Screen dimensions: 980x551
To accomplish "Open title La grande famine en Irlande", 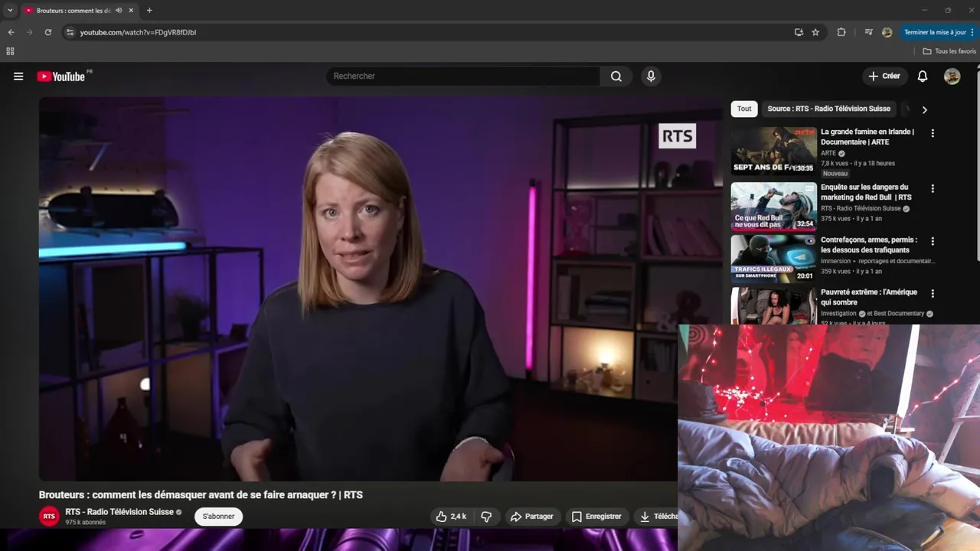I will click(x=867, y=137).
